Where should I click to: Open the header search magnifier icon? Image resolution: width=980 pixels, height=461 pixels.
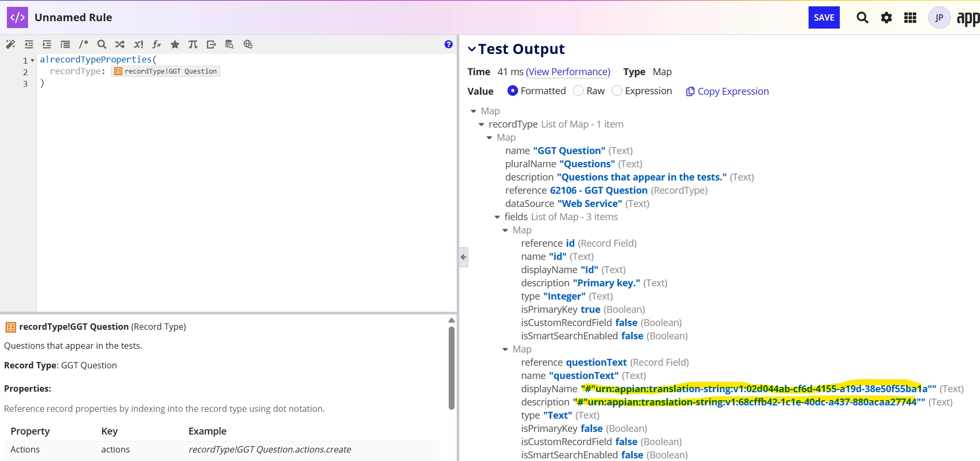(863, 17)
